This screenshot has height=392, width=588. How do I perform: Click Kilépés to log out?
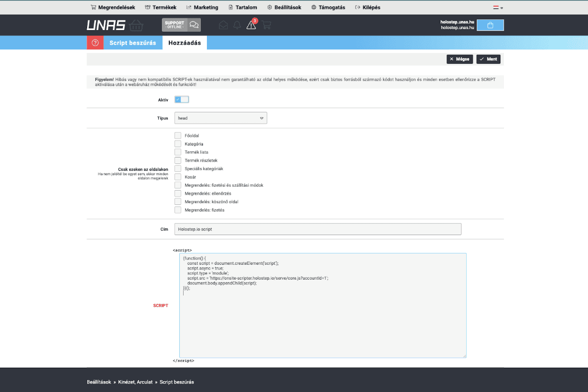(367, 7)
